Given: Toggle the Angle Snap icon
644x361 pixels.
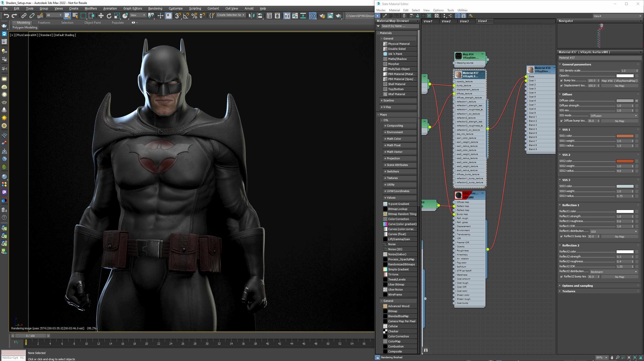Looking at the screenshot, I should (186, 16).
